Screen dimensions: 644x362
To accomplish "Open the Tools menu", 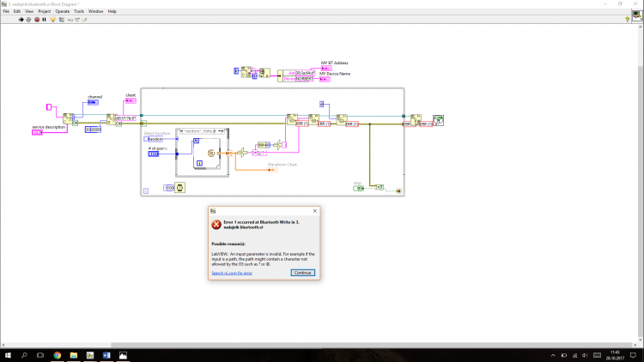I will pyautogui.click(x=79, y=11).
